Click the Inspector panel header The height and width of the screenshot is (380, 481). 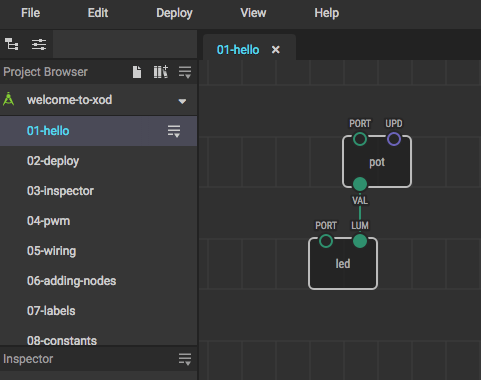pos(98,359)
